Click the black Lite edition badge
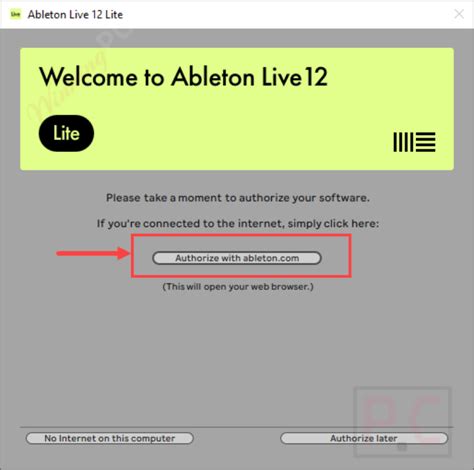 tap(66, 133)
